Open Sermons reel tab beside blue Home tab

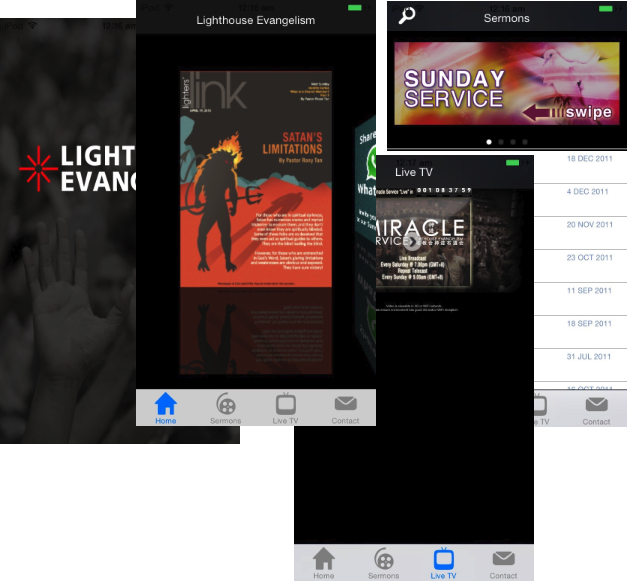click(226, 407)
